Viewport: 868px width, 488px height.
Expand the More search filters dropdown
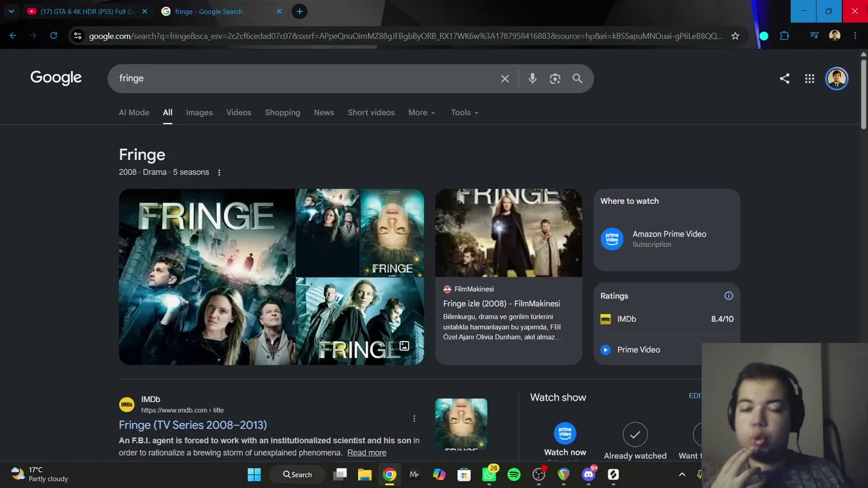(x=421, y=113)
